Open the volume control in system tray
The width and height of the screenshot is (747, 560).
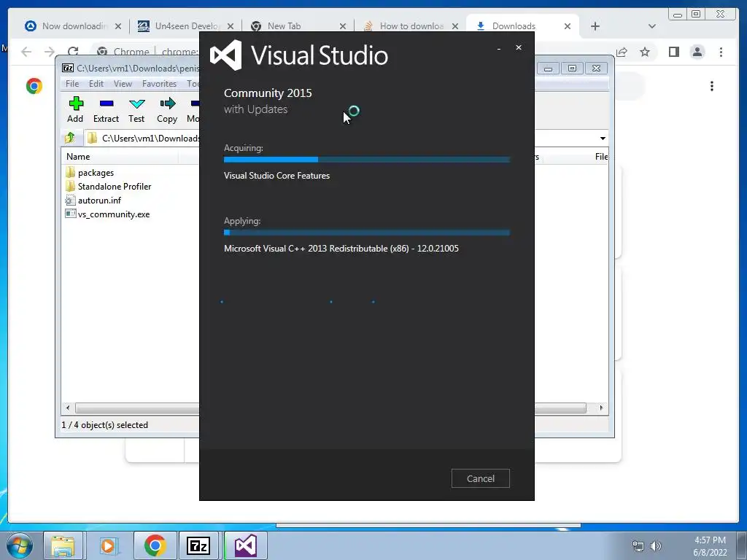click(x=656, y=546)
